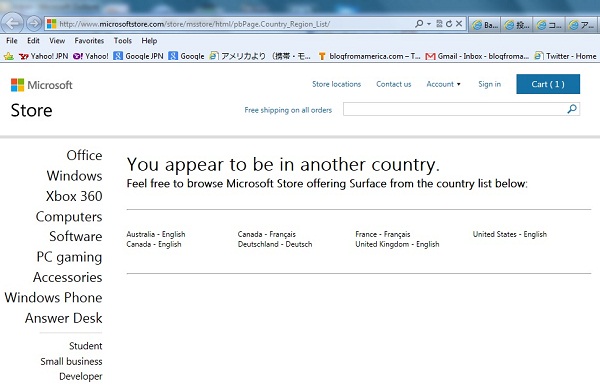Select Canada - Français store
600x387 pixels.
pos(267,234)
